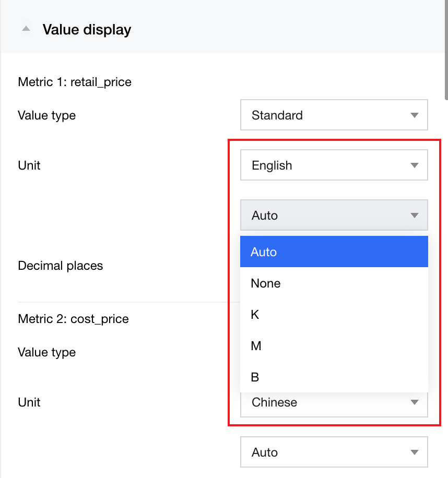Click the arrow icon on the bottom Auto dropdown
The image size is (448, 478).
[x=415, y=452]
